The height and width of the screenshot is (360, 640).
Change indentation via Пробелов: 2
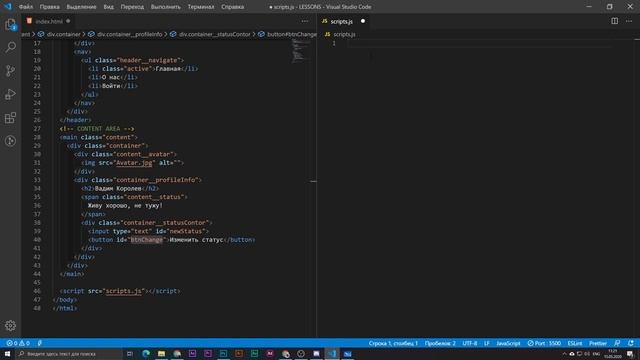[x=440, y=343]
